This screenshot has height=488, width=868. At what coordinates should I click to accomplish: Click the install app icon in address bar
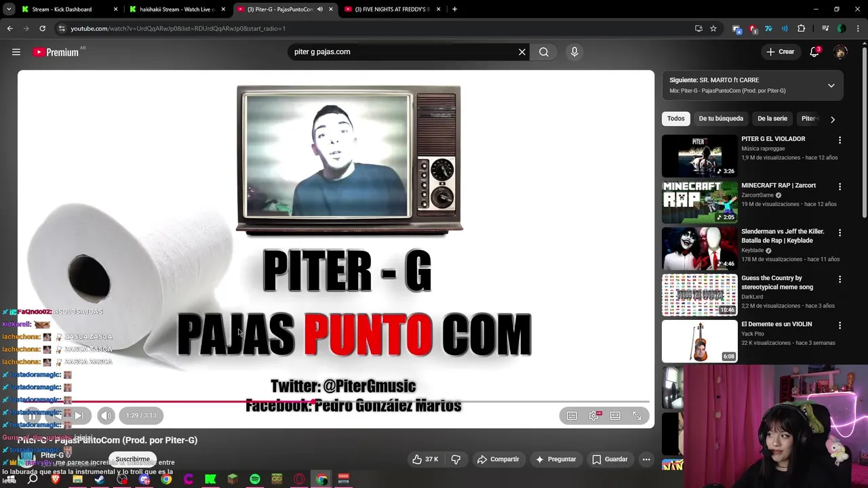click(698, 28)
